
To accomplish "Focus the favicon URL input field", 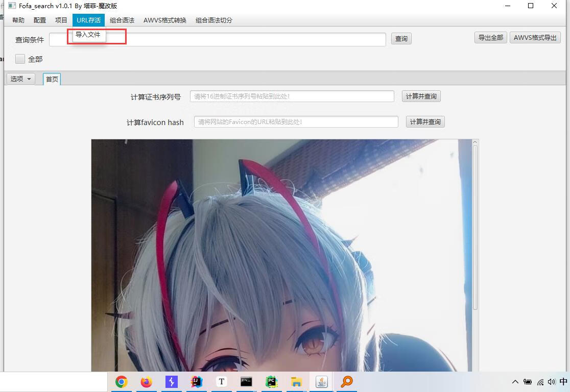I will coord(296,121).
